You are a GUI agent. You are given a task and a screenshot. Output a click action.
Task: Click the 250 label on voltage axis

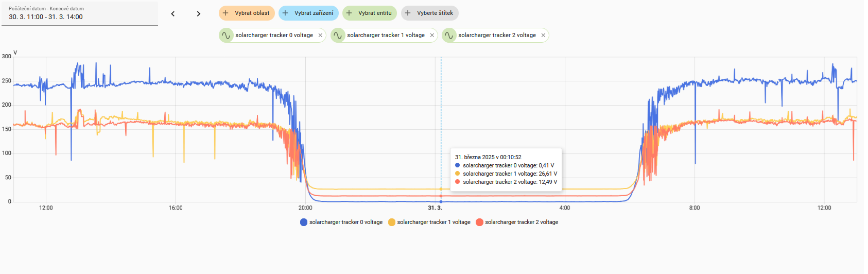[6, 81]
